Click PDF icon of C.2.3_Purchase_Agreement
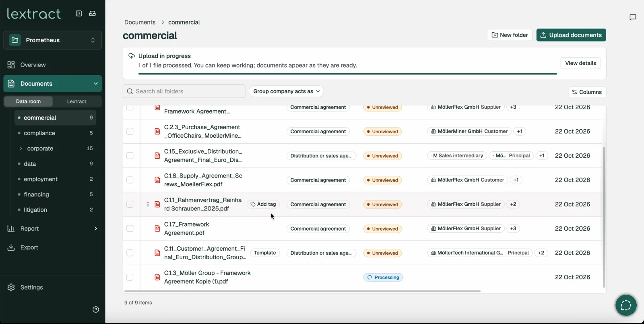This screenshot has height=324, width=644. [x=157, y=132]
